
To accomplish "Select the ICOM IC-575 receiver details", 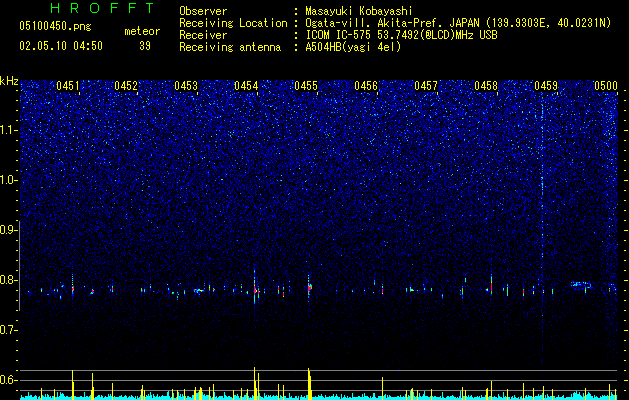I will pos(401,35).
